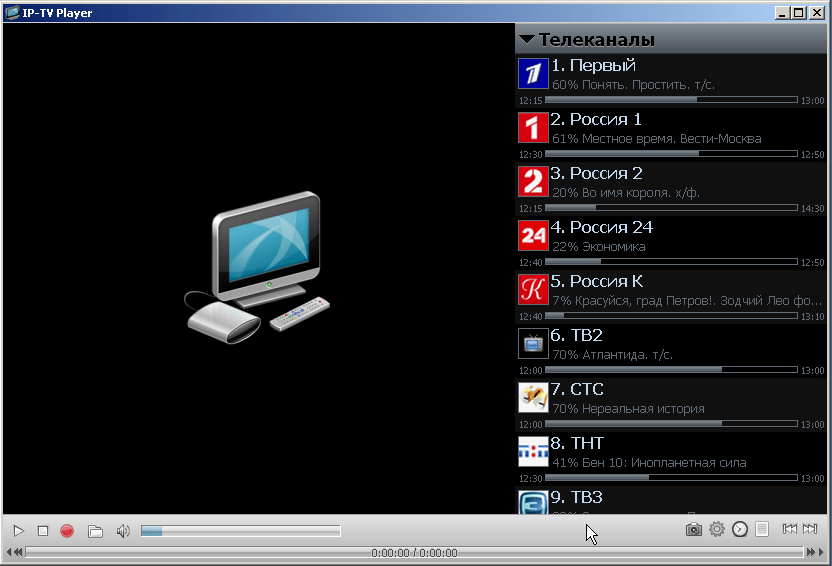Click the TV set image in video area
The image size is (832, 566).
coord(257,268)
